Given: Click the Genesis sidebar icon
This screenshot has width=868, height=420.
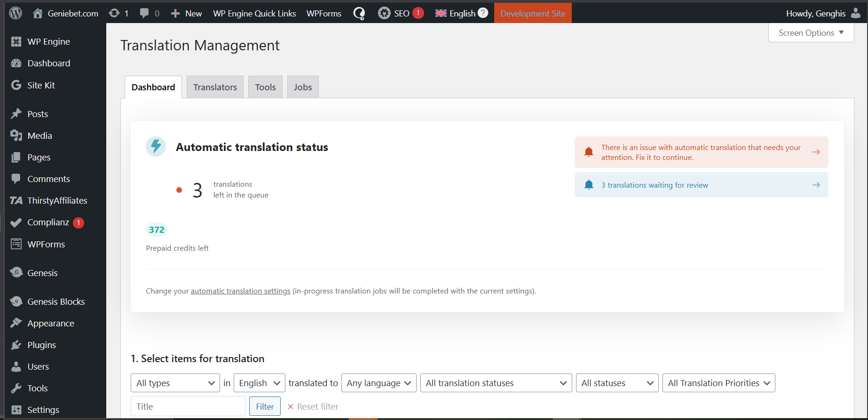Looking at the screenshot, I should (16, 273).
